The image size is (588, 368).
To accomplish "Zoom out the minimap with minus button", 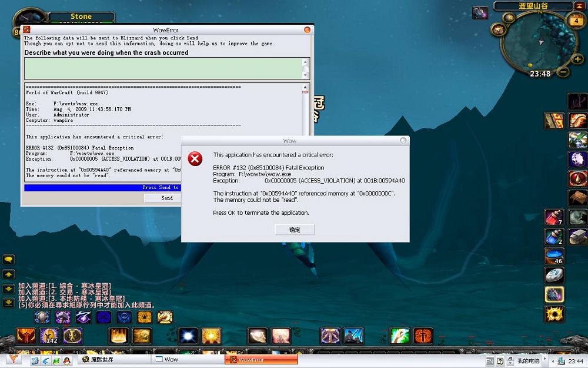I will (564, 71).
